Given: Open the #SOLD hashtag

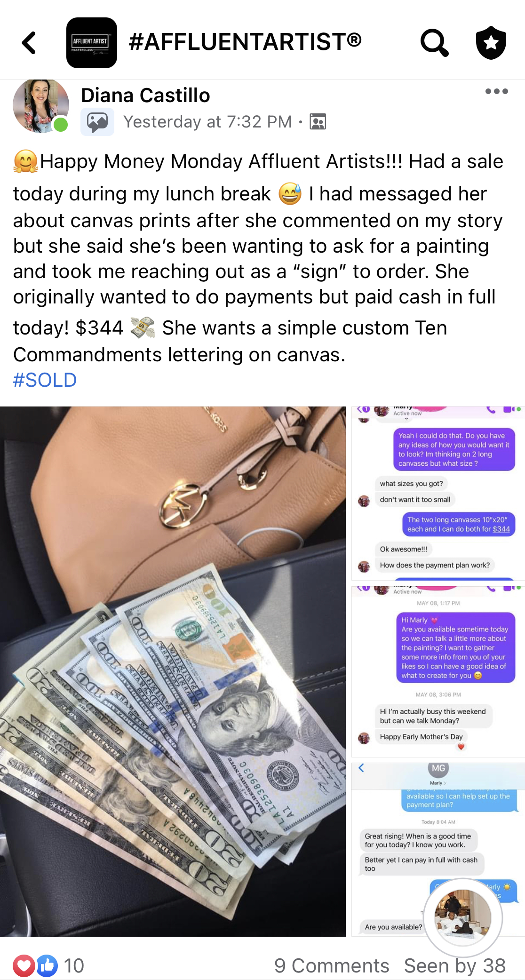Looking at the screenshot, I should tap(45, 380).
